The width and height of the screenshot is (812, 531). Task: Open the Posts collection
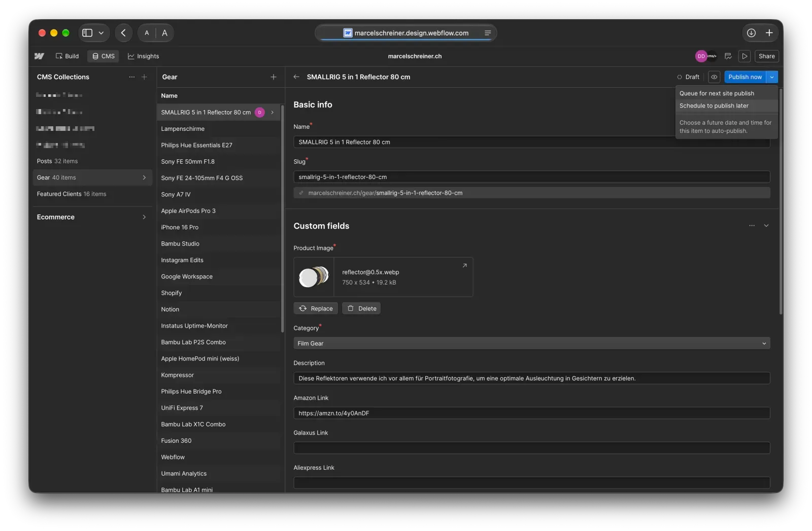(92, 161)
